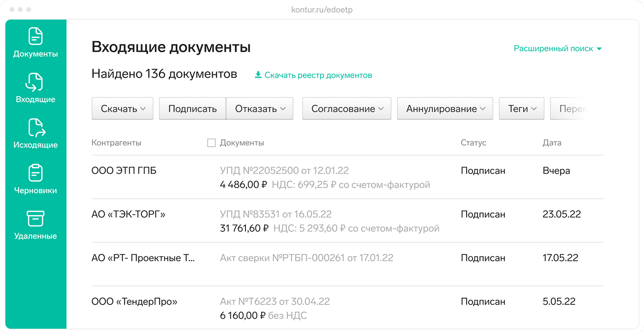
Task: Click the Статус column header
Action: click(x=473, y=143)
